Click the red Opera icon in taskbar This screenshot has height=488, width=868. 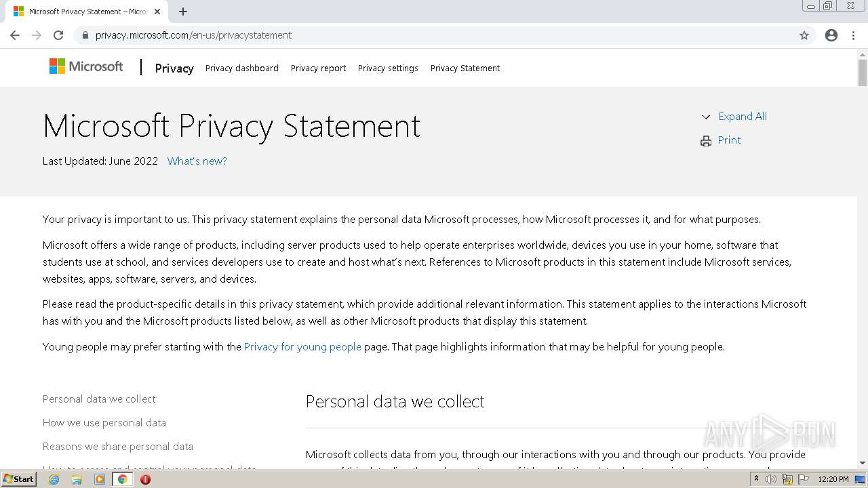click(x=145, y=479)
